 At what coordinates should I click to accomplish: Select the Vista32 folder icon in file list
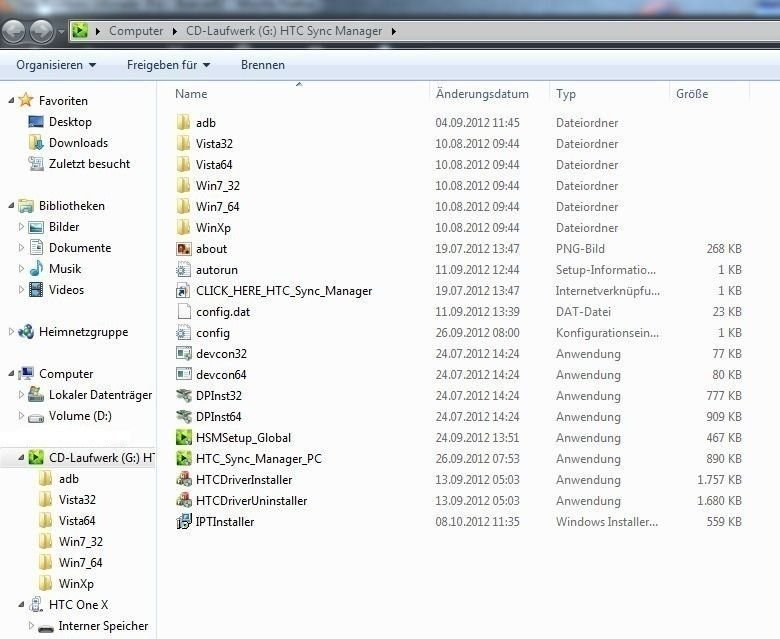pyautogui.click(x=183, y=144)
